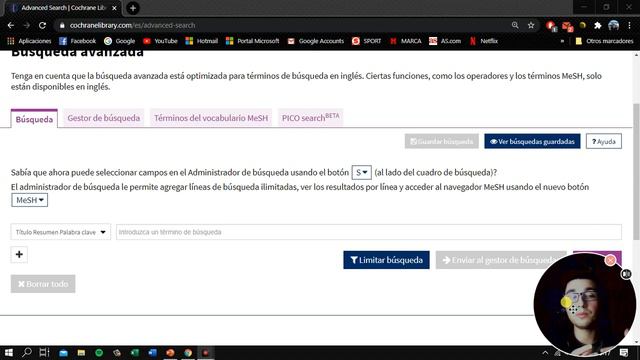
Task: Open the AS.com bookmark
Action: tap(445, 41)
